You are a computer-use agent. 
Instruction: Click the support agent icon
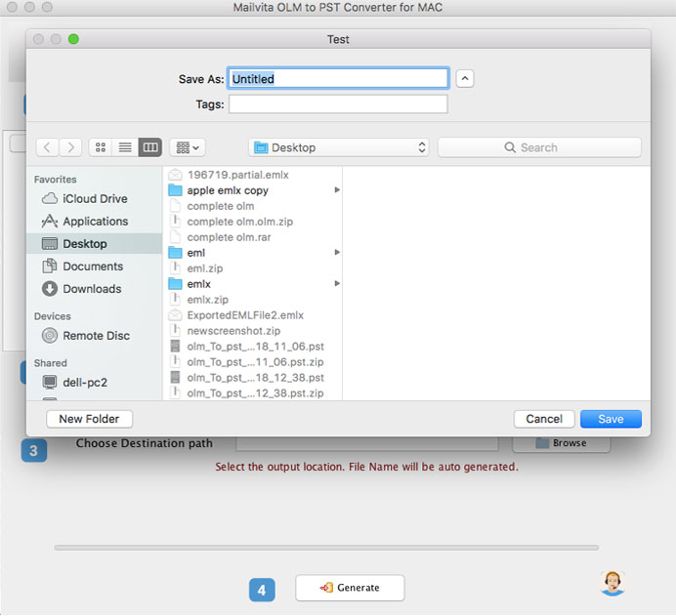[613, 583]
